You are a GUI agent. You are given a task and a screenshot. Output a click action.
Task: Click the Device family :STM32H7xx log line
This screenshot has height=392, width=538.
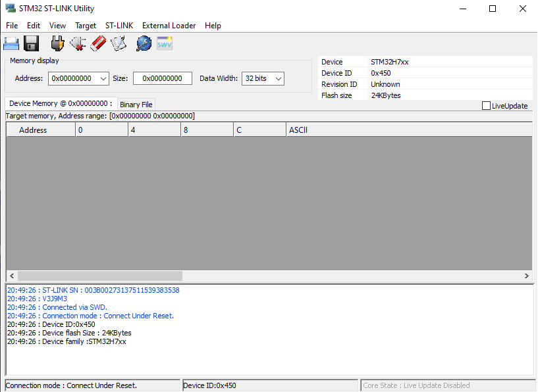(67, 341)
